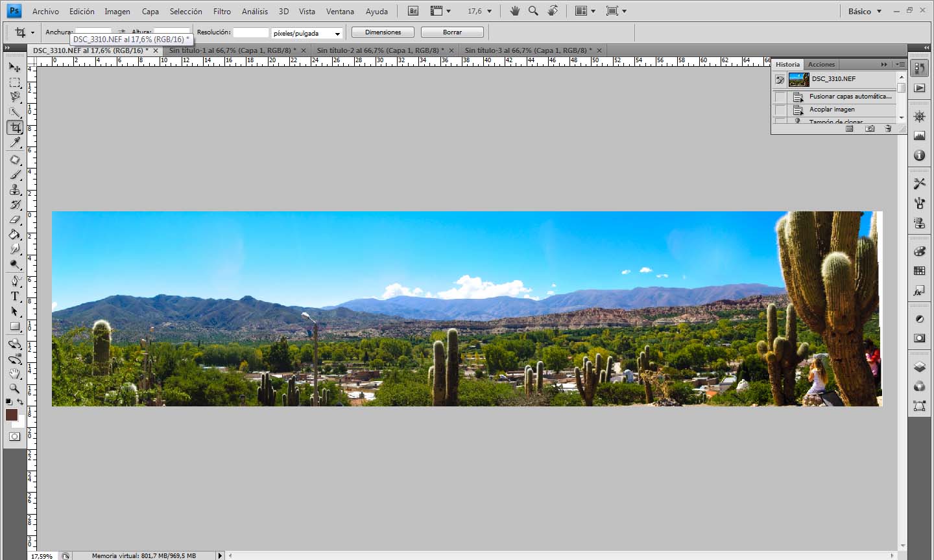This screenshot has height=560, width=934.
Task: Open the Adjustments panel icon
Action: (919, 319)
